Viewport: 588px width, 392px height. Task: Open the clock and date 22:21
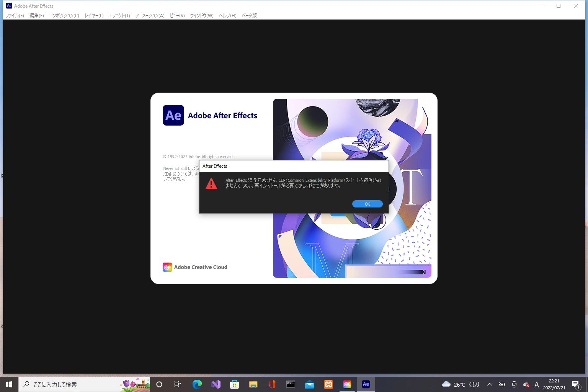pyautogui.click(x=554, y=384)
